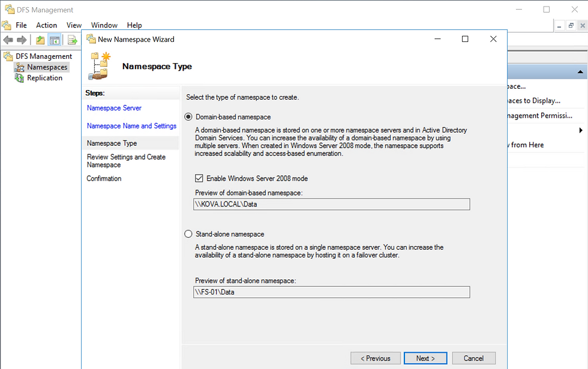Open the Window menu
The height and width of the screenshot is (369, 588).
pyautogui.click(x=104, y=25)
